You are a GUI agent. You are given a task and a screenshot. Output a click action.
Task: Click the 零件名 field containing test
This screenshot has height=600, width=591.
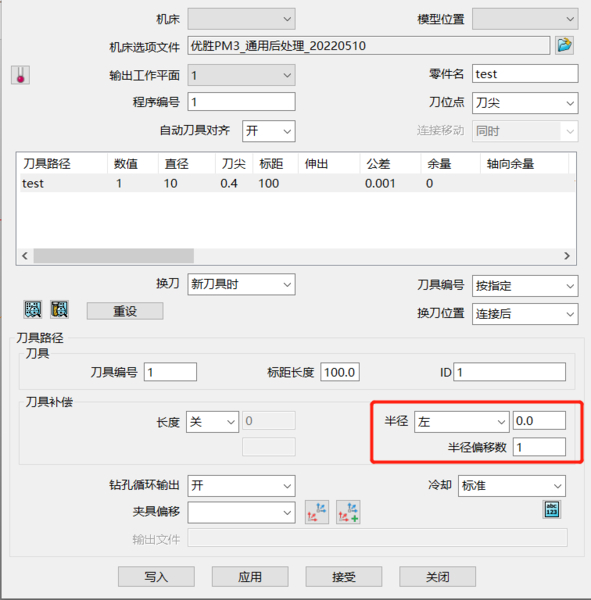[525, 74]
